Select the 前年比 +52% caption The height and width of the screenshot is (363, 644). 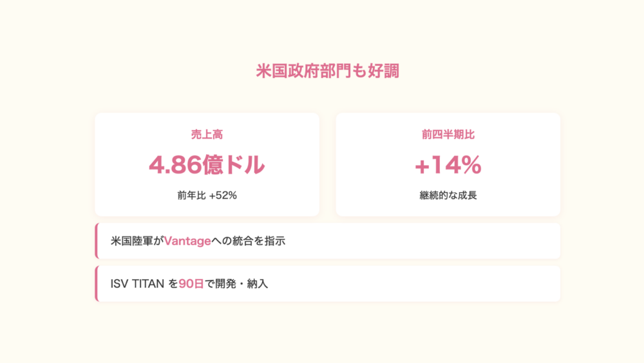click(207, 195)
